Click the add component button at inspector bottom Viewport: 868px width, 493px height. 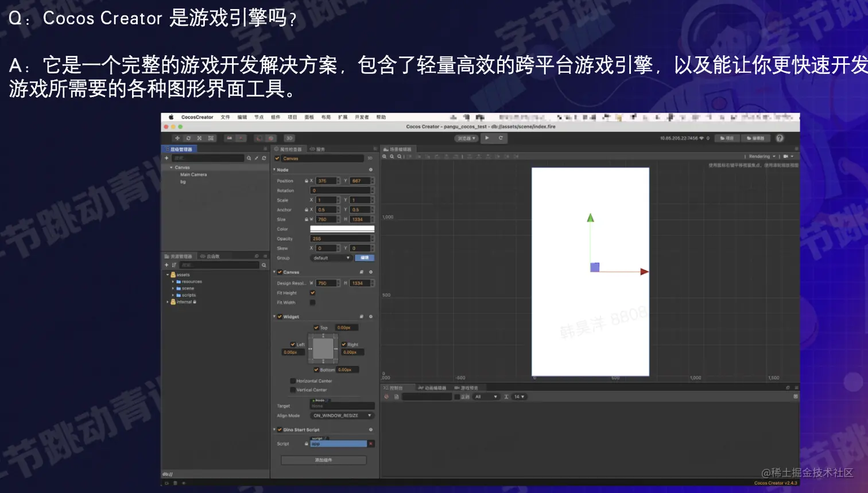pos(324,460)
